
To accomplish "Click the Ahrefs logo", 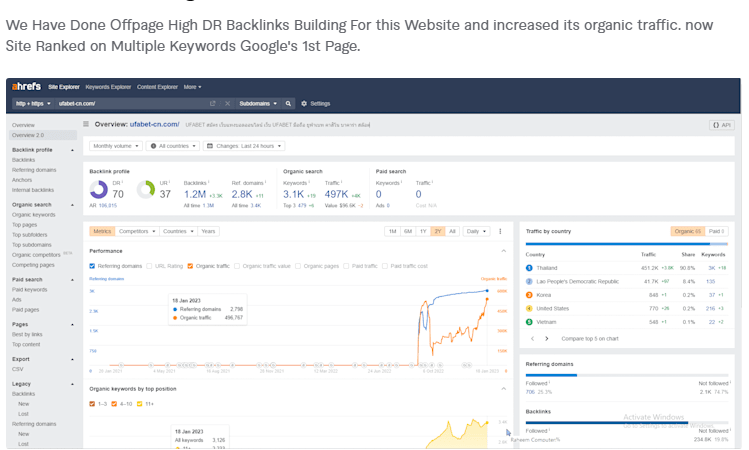I will click(25, 87).
